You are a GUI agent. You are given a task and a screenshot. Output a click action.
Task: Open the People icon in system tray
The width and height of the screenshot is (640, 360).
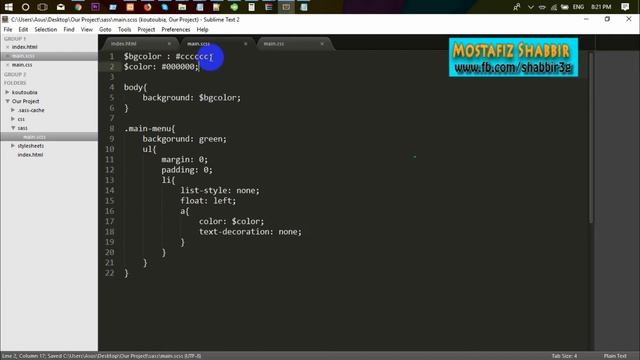[x=517, y=7]
